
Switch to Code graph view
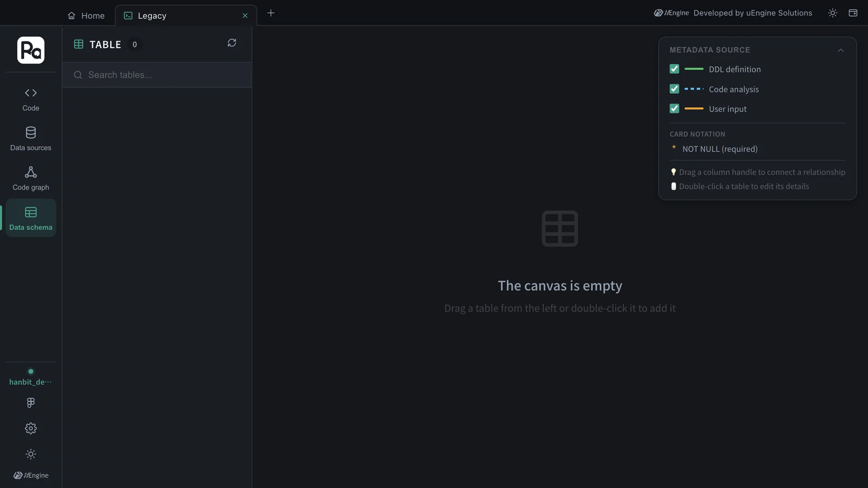pos(31,178)
